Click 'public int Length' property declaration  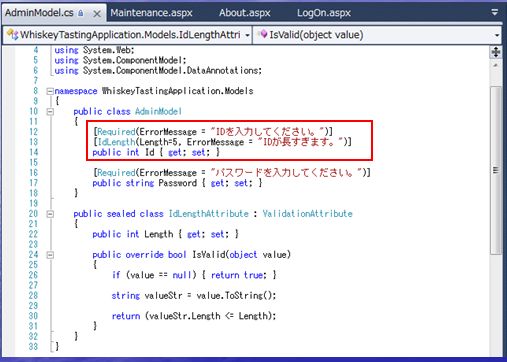point(133,234)
